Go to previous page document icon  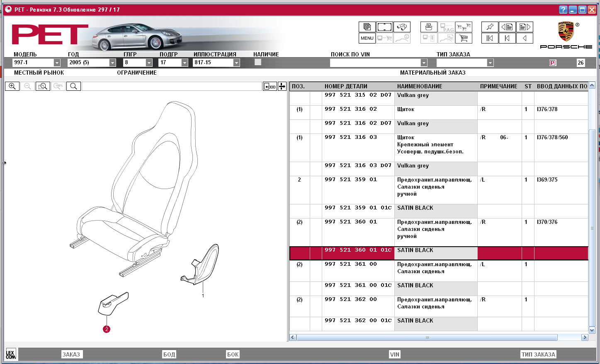507,27
